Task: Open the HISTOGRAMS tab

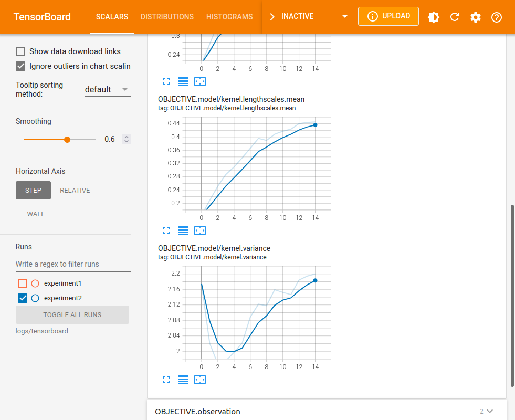Action: click(x=229, y=17)
